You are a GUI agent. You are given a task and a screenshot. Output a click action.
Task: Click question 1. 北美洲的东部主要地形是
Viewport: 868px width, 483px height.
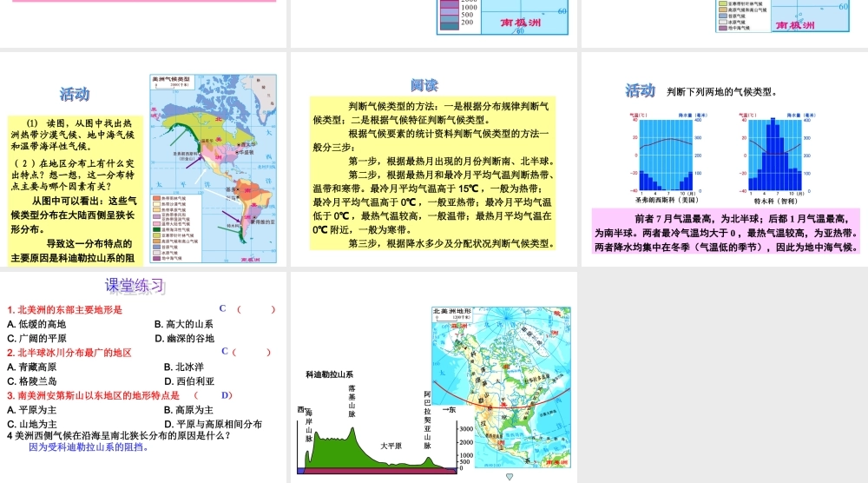65,309
